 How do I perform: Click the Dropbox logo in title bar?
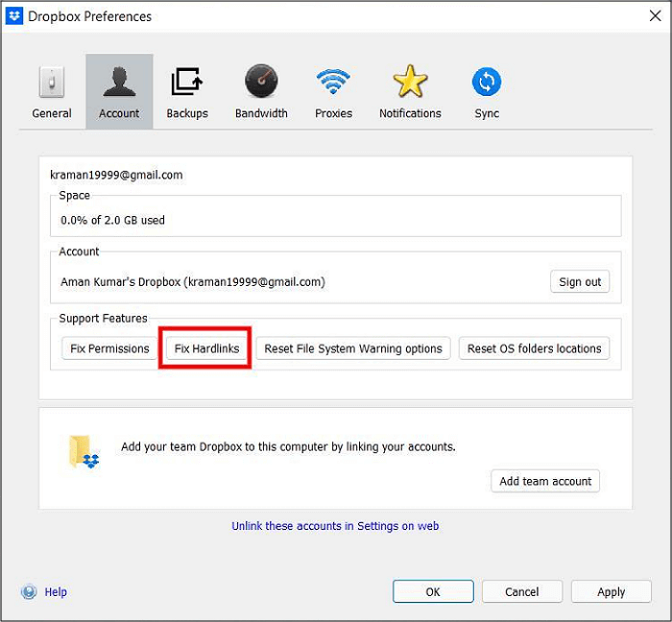pos(14,16)
